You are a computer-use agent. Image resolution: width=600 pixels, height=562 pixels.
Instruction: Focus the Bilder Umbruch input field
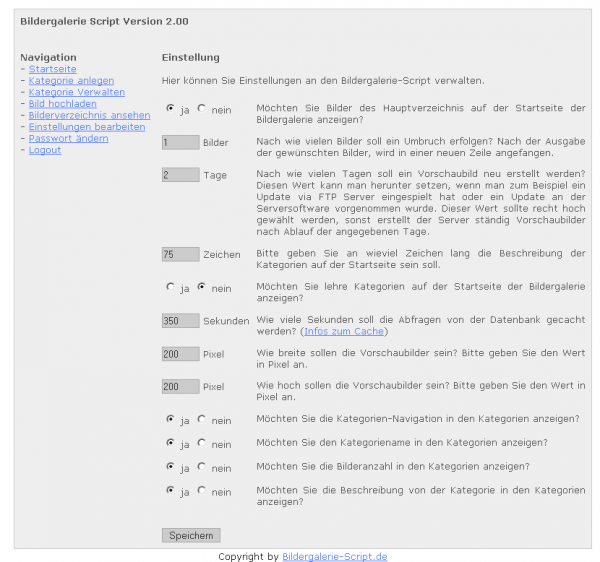pos(181,142)
